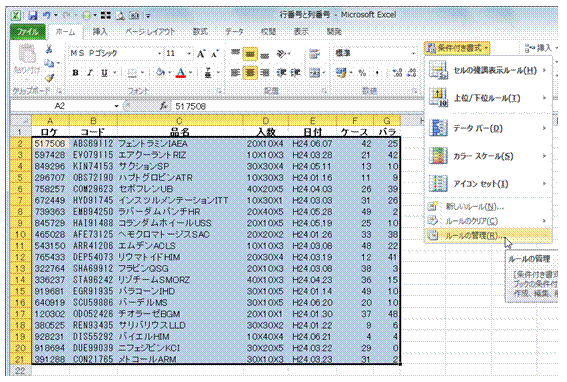Expand the 条件付き書式 dropdown button
The width and height of the screenshot is (567, 382).
[x=457, y=48]
